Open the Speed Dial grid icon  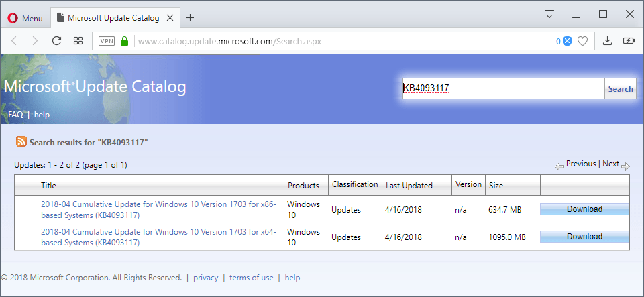point(78,41)
